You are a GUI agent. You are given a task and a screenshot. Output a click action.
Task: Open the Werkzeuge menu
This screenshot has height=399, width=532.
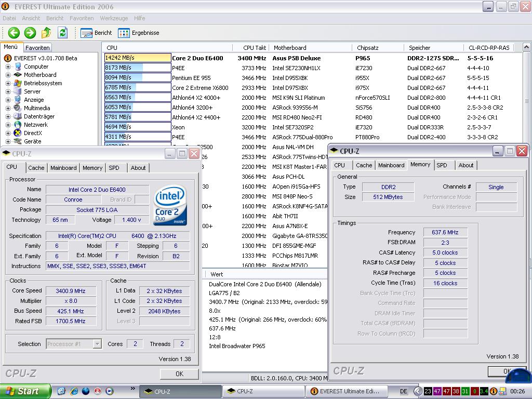(x=114, y=18)
